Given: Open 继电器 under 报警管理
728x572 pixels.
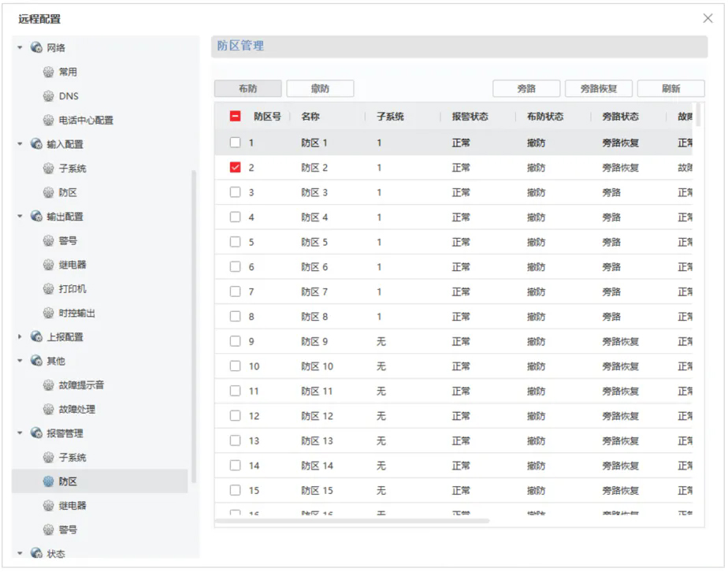Looking at the screenshot, I should tap(72, 506).
